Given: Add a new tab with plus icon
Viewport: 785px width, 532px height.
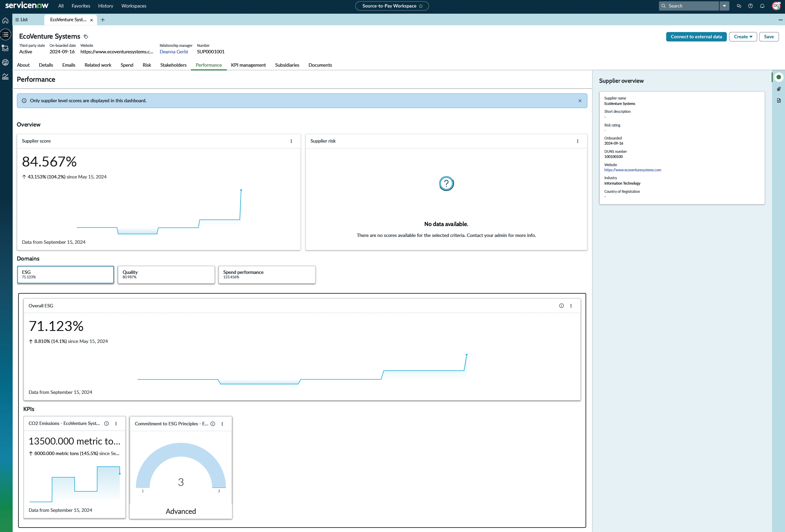Looking at the screenshot, I should pos(103,20).
